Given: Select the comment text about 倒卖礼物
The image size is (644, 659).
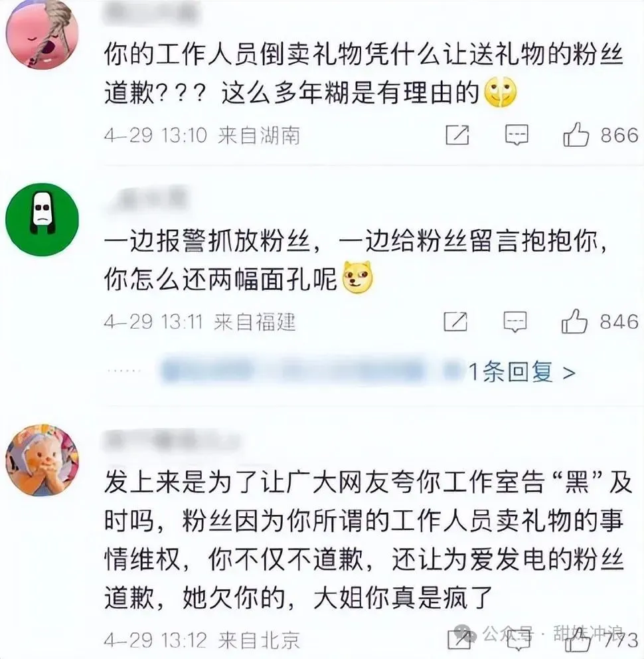Looking at the screenshot, I should (x=364, y=74).
